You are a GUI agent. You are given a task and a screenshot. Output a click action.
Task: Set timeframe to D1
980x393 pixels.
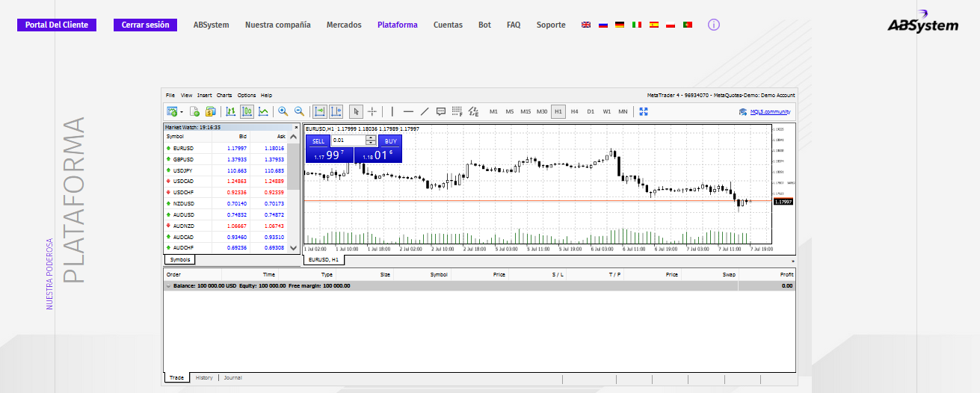click(x=591, y=111)
